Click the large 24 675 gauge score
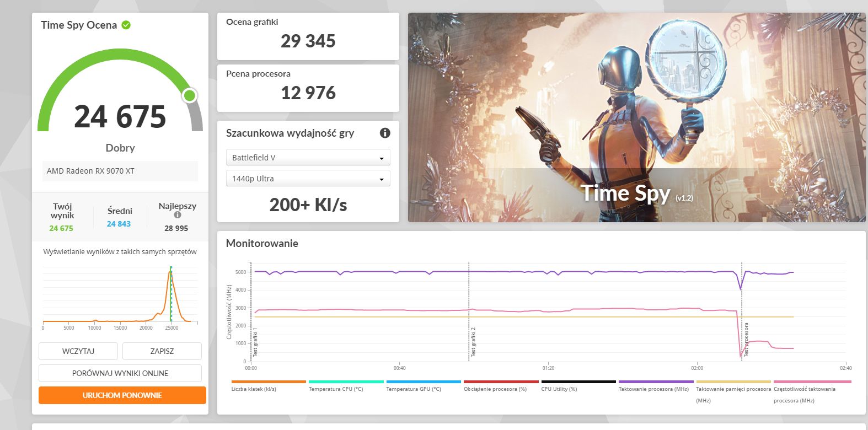The image size is (868, 430). click(x=120, y=116)
